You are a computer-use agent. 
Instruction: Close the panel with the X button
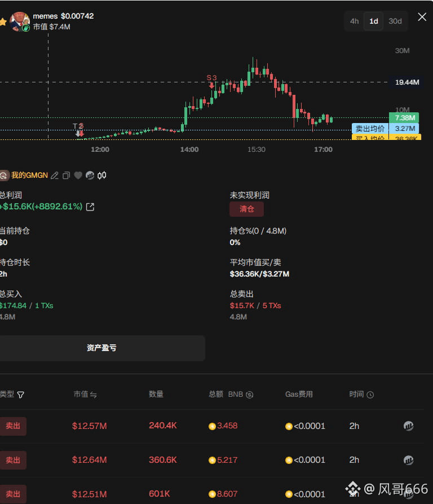pos(422,17)
